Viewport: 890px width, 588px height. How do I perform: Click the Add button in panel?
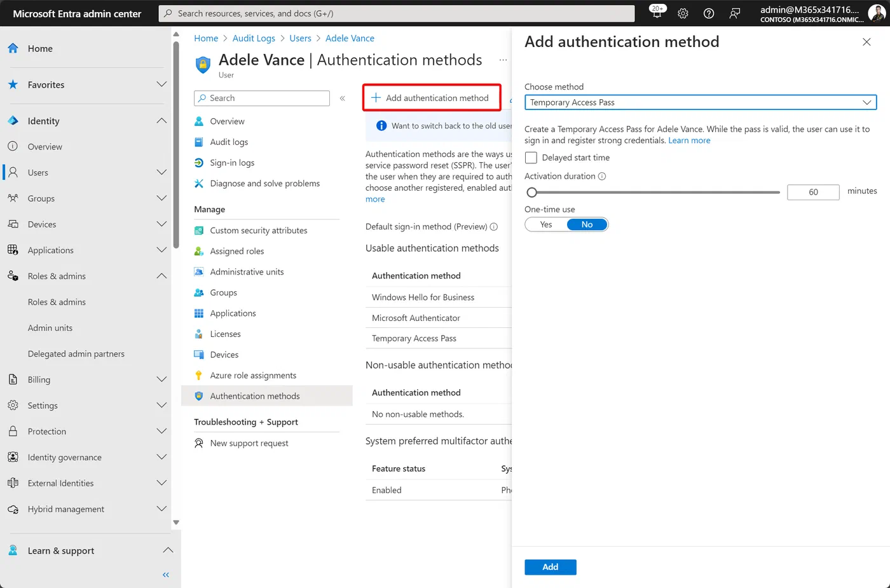pyautogui.click(x=551, y=567)
